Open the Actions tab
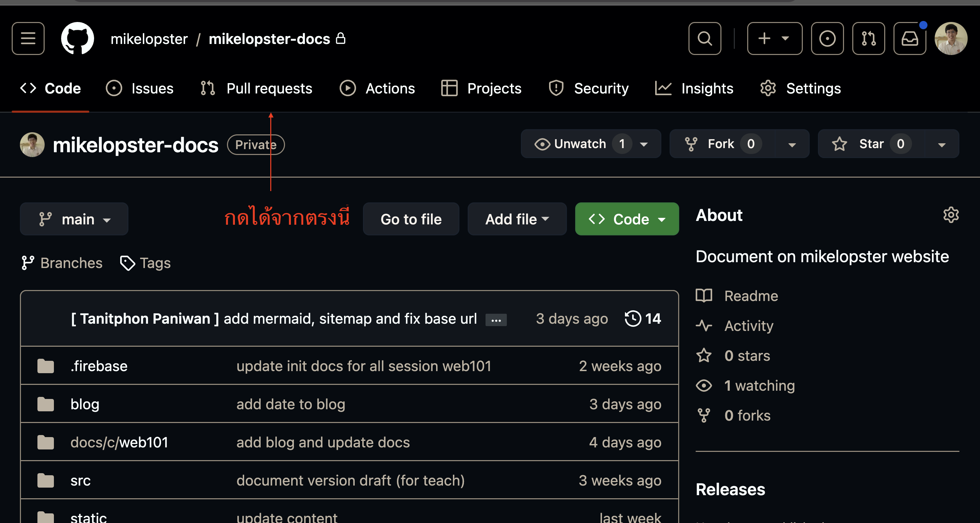 click(x=377, y=88)
